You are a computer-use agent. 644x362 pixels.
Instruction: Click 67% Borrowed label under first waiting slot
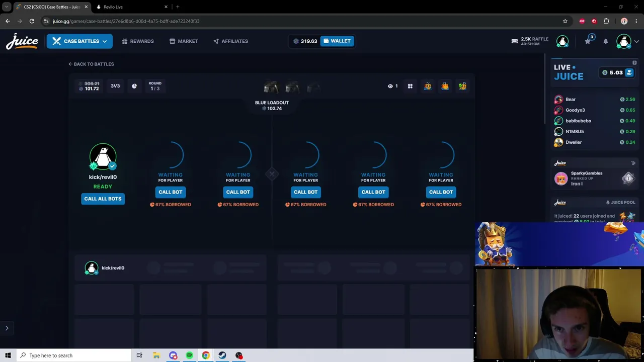171,205
